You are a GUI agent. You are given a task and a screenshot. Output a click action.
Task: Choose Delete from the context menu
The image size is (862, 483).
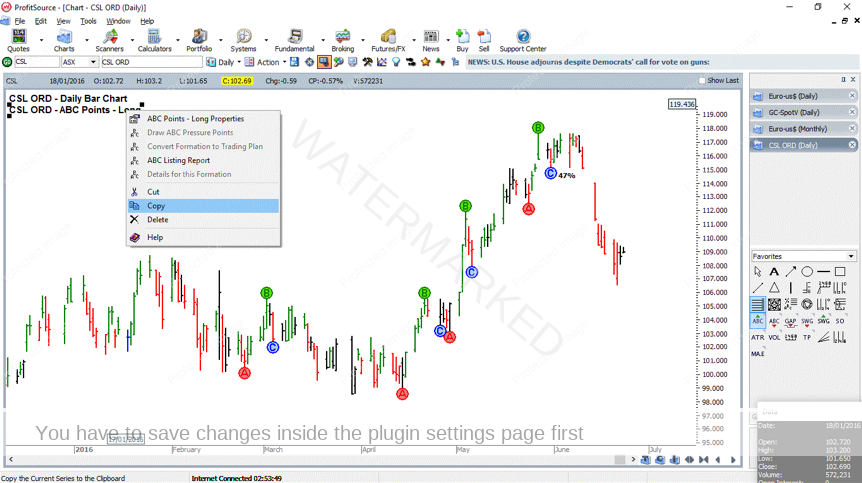pyautogui.click(x=203, y=220)
